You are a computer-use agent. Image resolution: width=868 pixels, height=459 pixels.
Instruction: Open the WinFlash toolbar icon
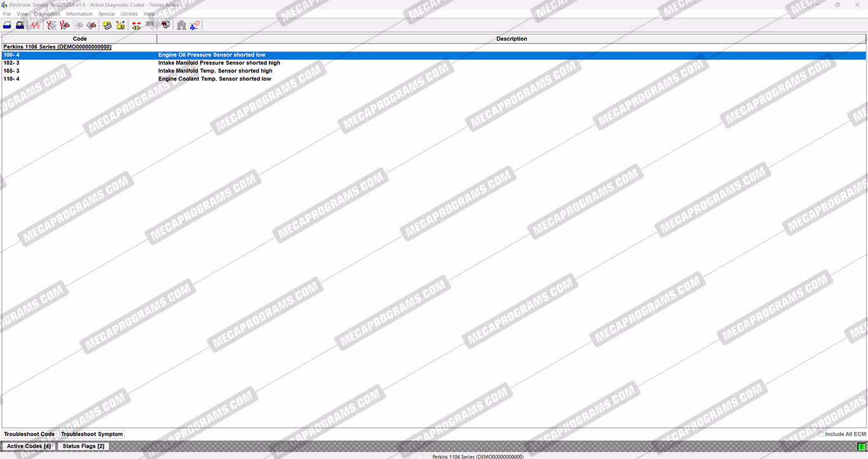pyautogui.click(x=166, y=25)
